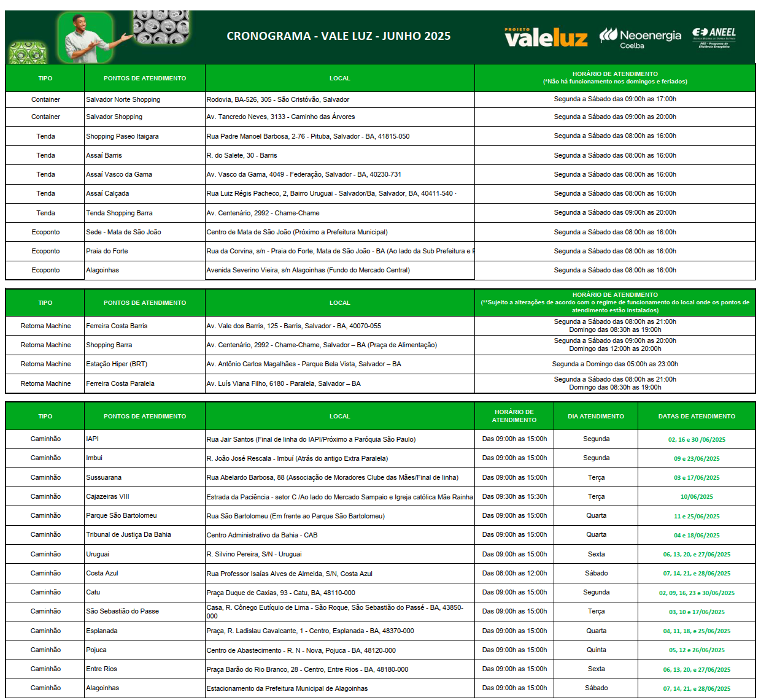Click address 'Av. Centenário, 2992 - Chame-Chame'
The image size is (761, 700).
263,213
